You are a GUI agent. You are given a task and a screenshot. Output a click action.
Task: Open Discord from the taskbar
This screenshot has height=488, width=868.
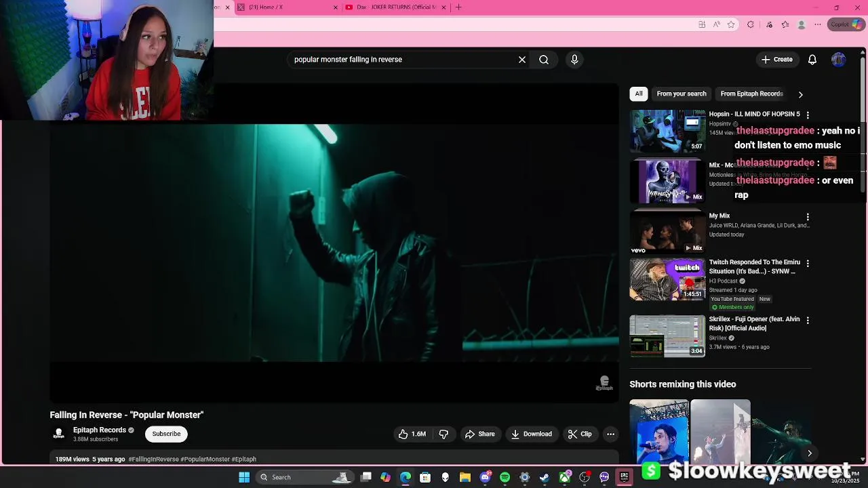485,477
